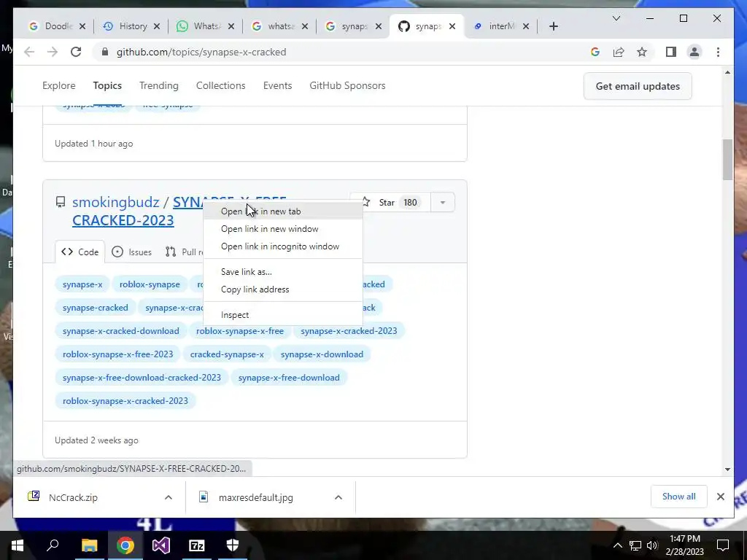Click the cracked-synapse-x topic tag
747x560 pixels.
click(227, 354)
